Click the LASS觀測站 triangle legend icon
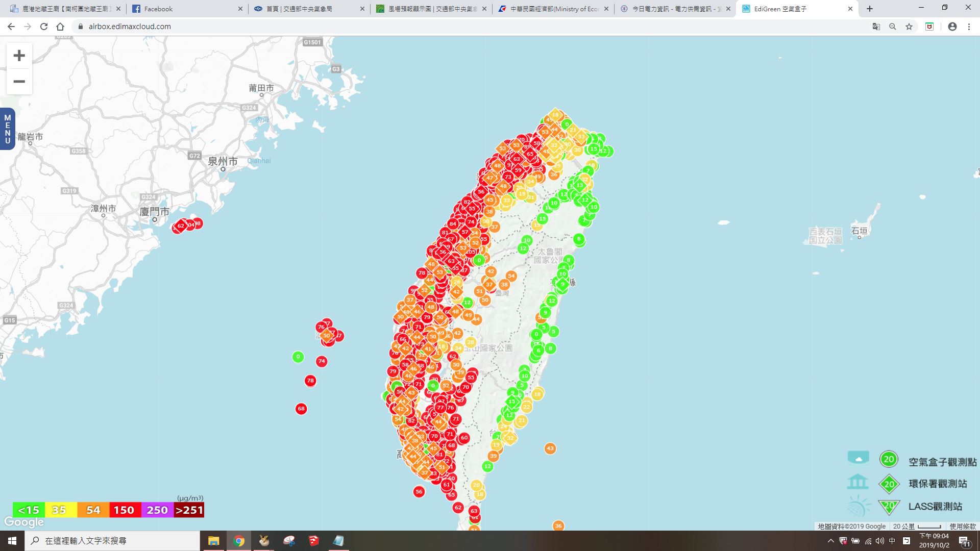Image resolution: width=980 pixels, height=551 pixels. (889, 506)
